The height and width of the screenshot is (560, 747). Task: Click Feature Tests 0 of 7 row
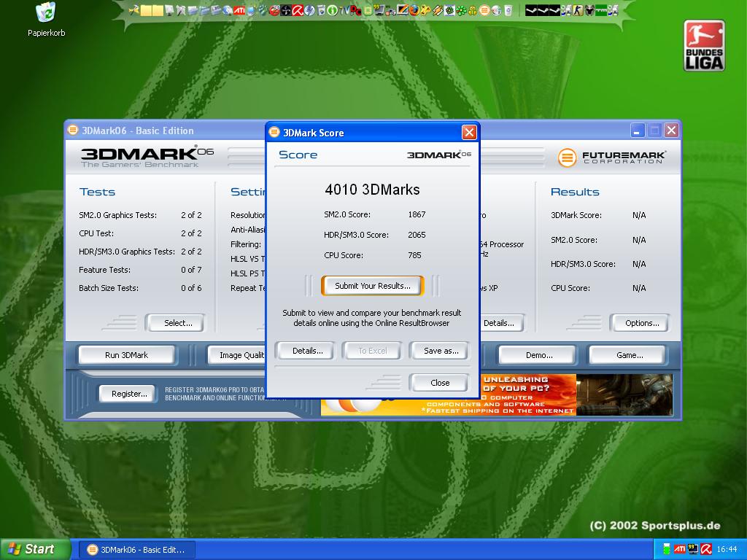coord(140,270)
